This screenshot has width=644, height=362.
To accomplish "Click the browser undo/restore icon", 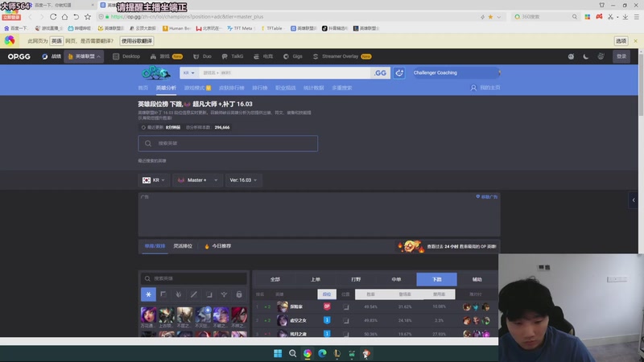I will 76,17.
